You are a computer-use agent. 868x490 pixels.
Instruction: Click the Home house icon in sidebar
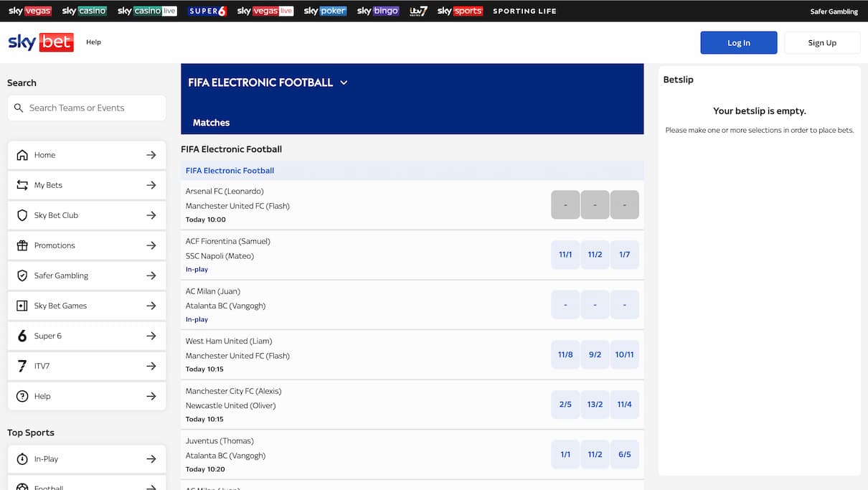click(22, 155)
